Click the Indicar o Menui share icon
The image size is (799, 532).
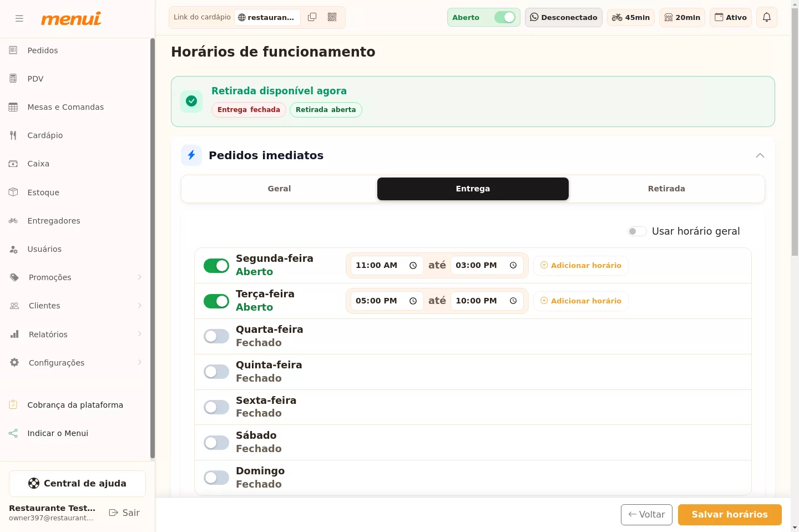pos(13,433)
